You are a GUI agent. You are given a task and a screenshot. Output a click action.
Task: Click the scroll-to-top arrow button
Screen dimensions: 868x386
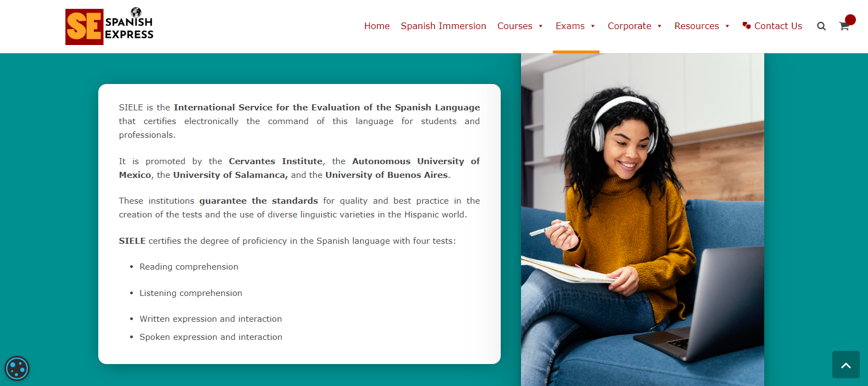point(845,365)
